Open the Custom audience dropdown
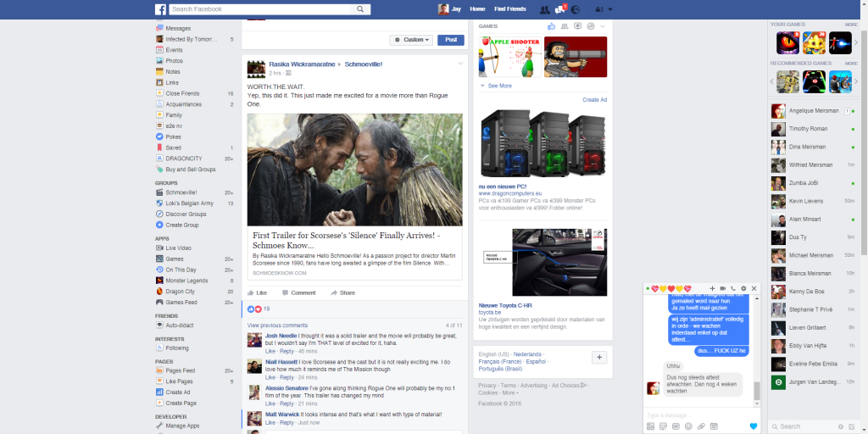The image size is (868, 434). click(x=411, y=40)
